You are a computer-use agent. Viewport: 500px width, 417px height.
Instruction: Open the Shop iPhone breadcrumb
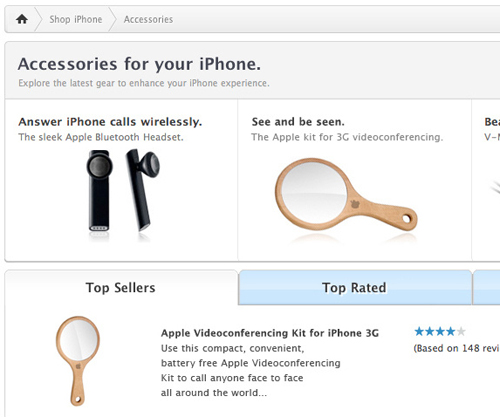coord(76,19)
